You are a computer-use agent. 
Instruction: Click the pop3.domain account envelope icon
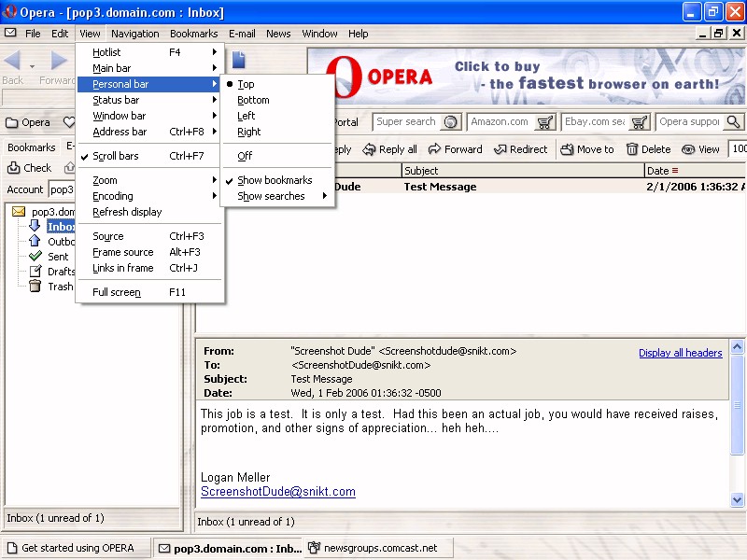19,212
